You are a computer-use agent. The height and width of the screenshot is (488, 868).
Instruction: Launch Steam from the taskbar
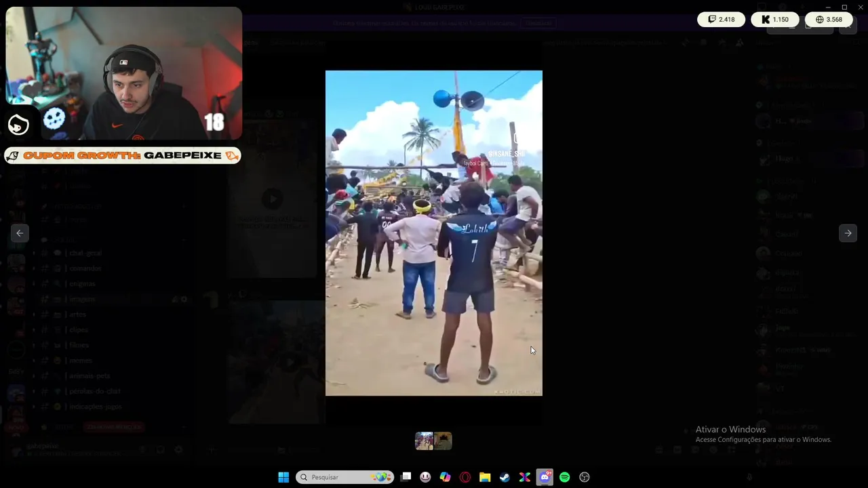pos(505,477)
